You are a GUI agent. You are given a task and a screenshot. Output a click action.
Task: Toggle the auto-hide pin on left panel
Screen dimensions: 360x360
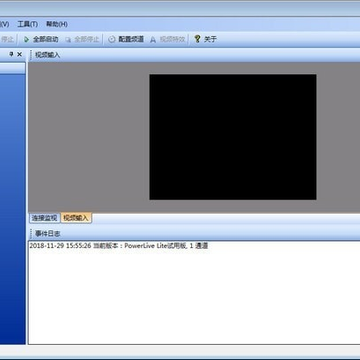tap(11, 54)
